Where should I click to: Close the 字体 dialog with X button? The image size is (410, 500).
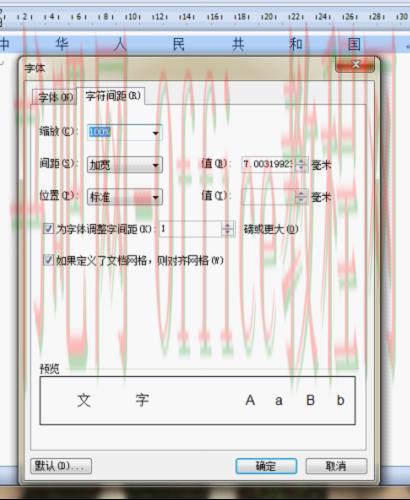pyautogui.click(x=356, y=64)
